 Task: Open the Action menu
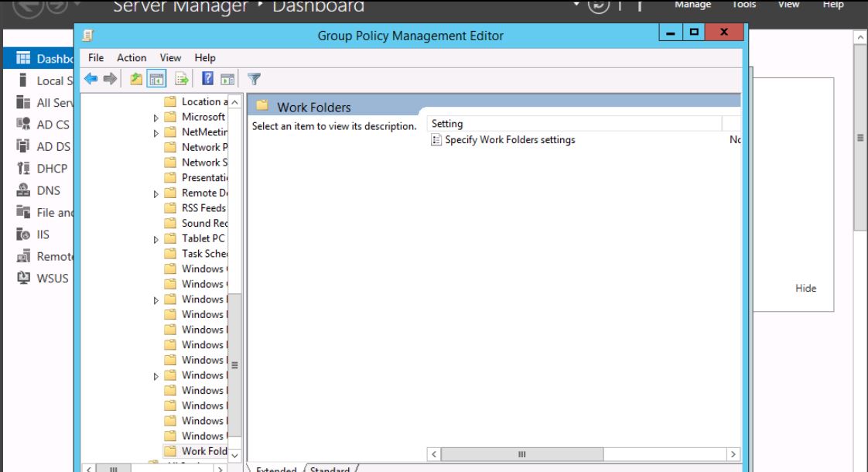[x=132, y=58]
